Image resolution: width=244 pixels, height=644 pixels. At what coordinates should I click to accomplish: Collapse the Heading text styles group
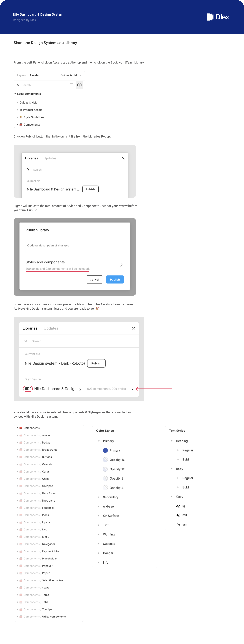(172, 441)
